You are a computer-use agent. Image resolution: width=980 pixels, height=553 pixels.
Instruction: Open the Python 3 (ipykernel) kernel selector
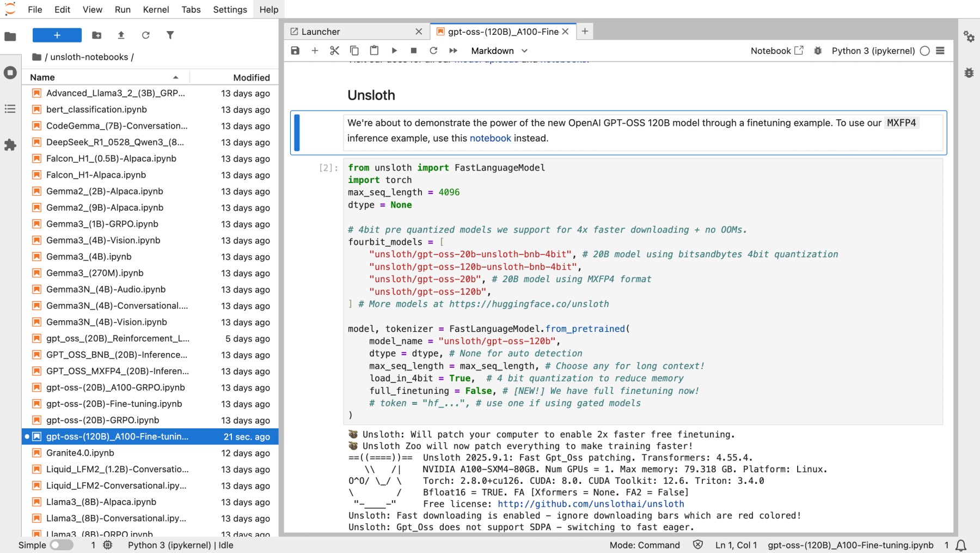pyautogui.click(x=873, y=51)
